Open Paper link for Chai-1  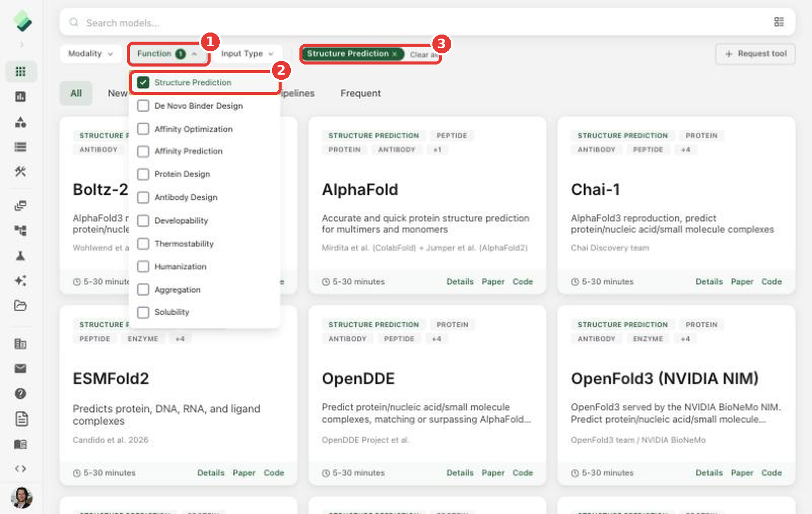click(742, 281)
